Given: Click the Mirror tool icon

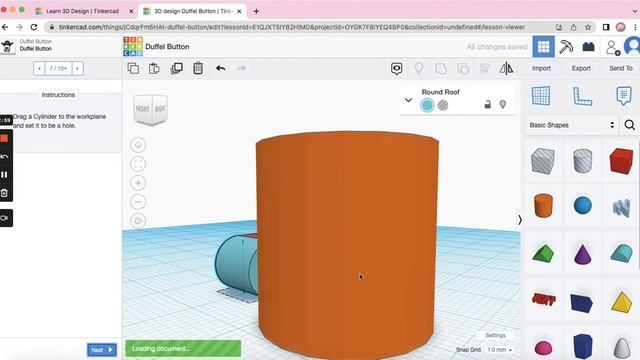Looking at the screenshot, I should pos(506,68).
